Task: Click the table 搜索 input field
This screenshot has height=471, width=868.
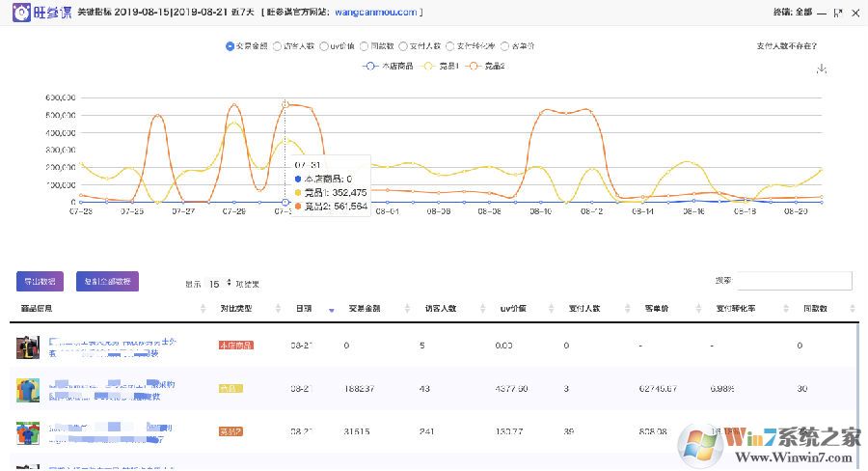Action: point(794,281)
